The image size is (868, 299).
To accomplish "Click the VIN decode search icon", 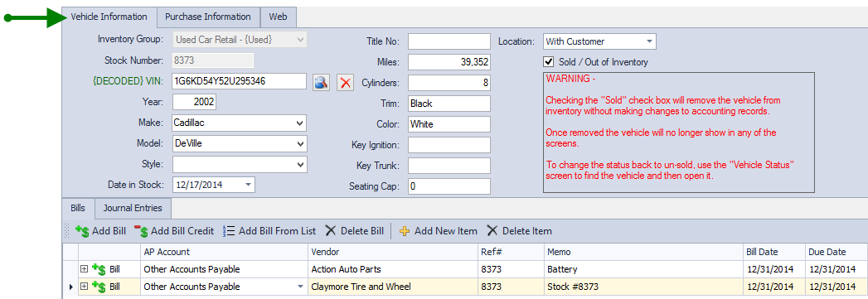I will click(x=322, y=82).
